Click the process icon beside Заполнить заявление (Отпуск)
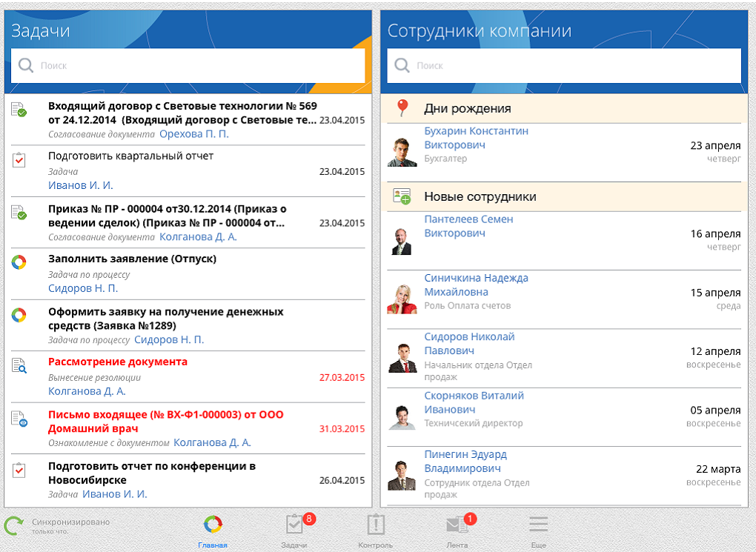 [x=19, y=262]
